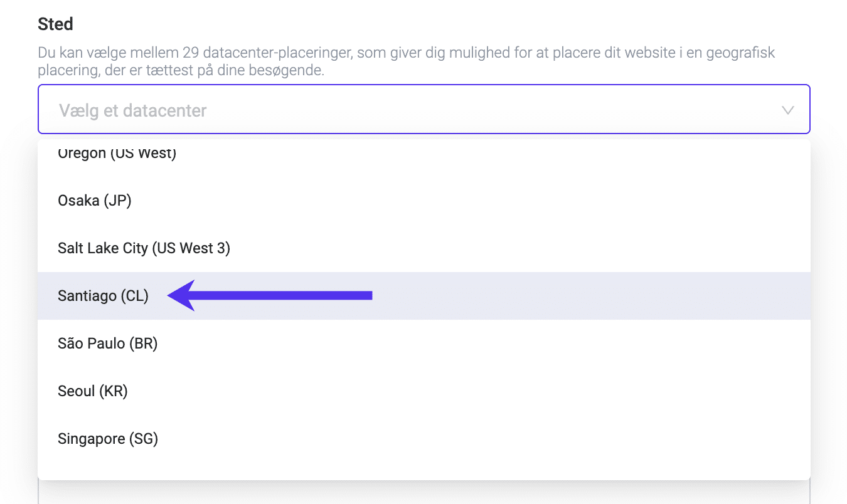The width and height of the screenshot is (847, 504).
Task: Click the dropdown chevron arrow icon
Action: coord(787,110)
